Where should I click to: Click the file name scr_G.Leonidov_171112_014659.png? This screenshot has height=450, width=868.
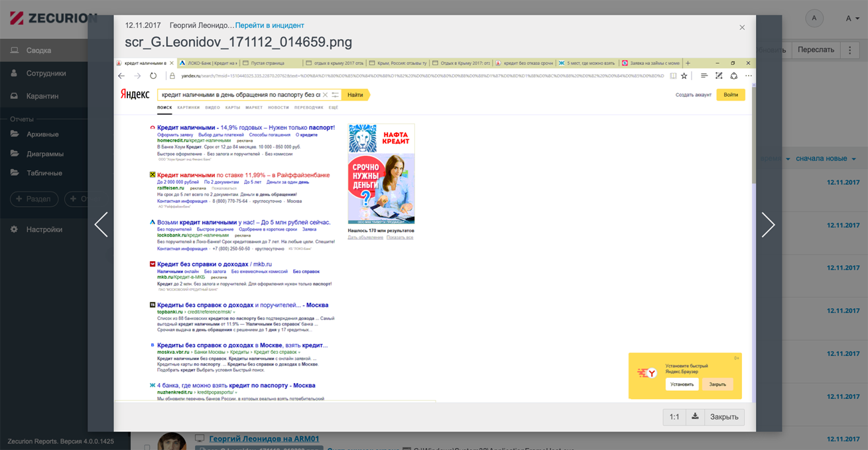point(238,42)
